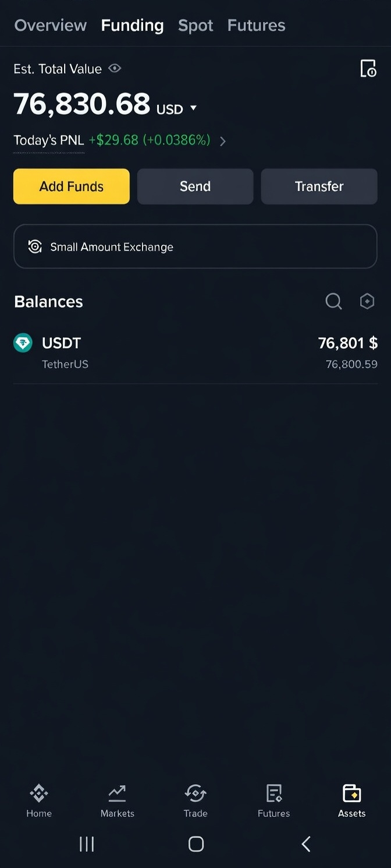Tap the USDT coin logo
The width and height of the screenshot is (391, 868).
23,343
